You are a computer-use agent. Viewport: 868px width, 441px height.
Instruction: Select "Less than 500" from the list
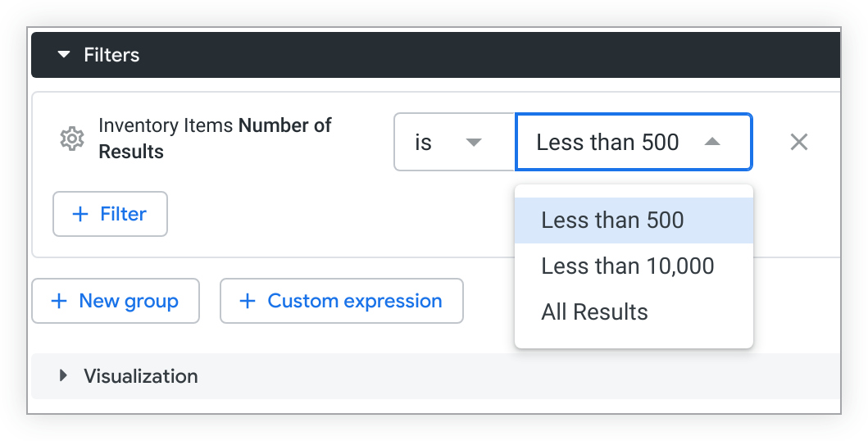(x=612, y=220)
